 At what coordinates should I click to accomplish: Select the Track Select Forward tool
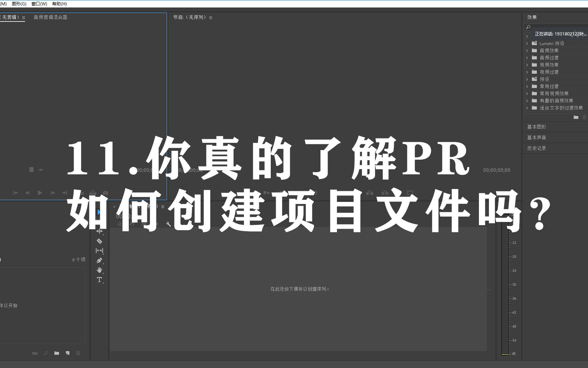(99, 231)
